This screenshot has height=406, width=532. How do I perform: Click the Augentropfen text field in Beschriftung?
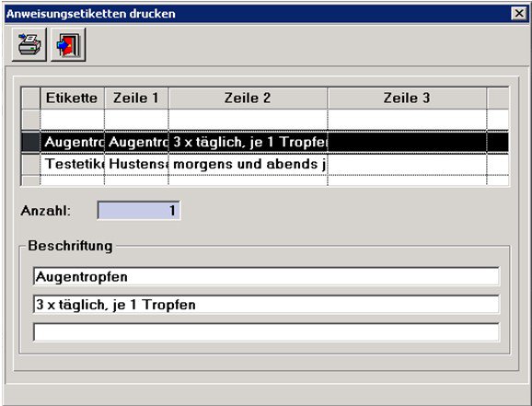coord(266,276)
